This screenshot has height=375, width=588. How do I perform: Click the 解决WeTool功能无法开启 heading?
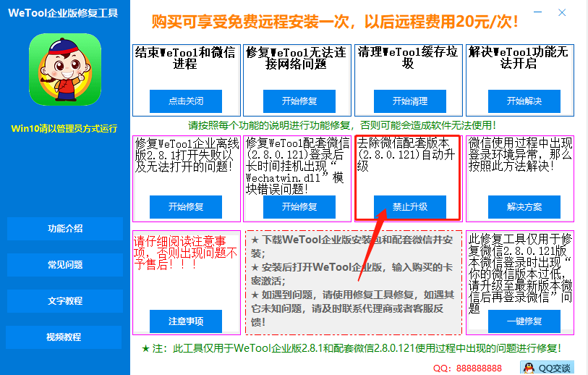coord(519,57)
